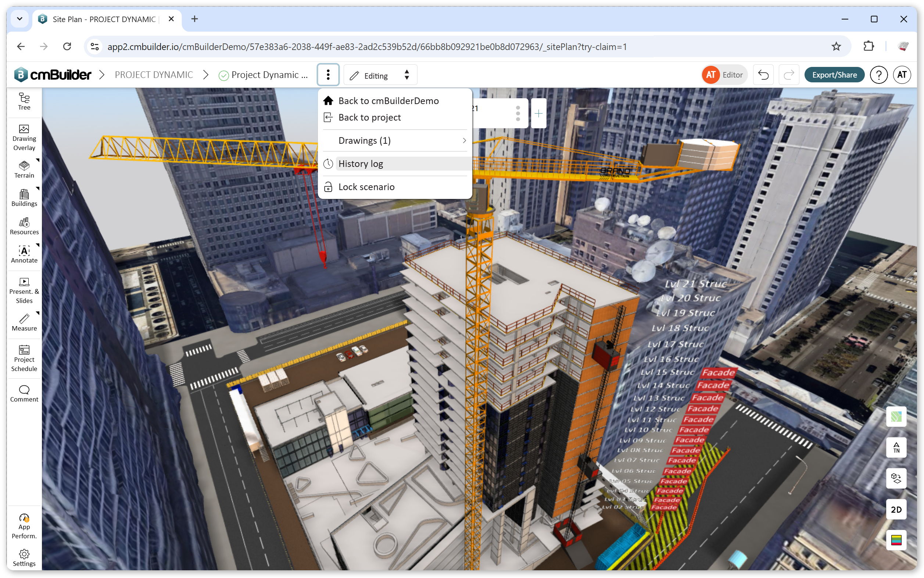This screenshot has height=578, width=924.
Task: Click the Lvl 21 Struc label
Action: point(695,283)
